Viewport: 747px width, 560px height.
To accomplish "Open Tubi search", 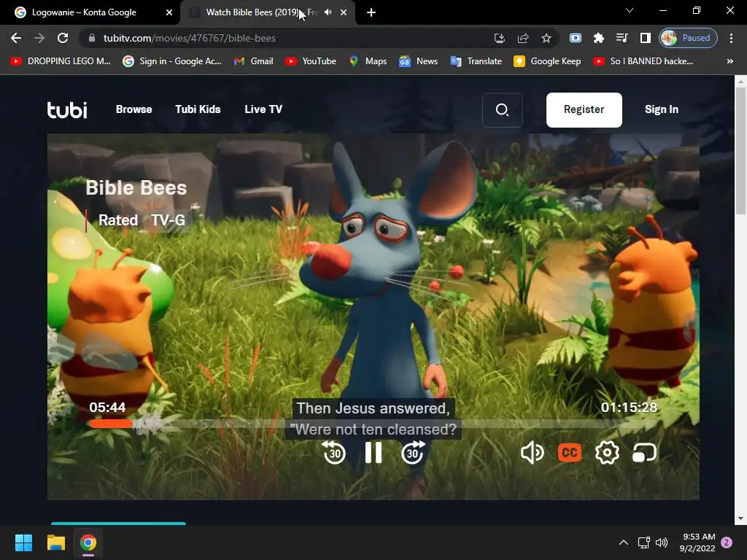I will [502, 110].
